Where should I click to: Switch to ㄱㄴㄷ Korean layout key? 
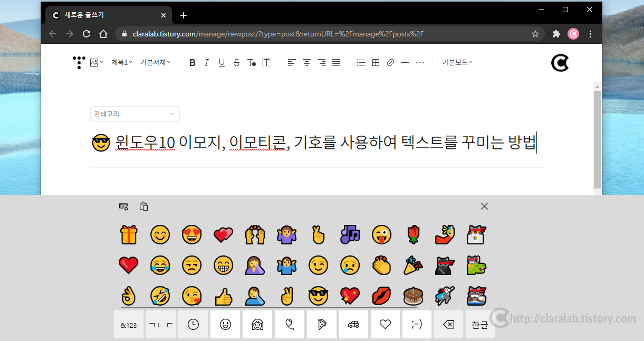(160, 325)
